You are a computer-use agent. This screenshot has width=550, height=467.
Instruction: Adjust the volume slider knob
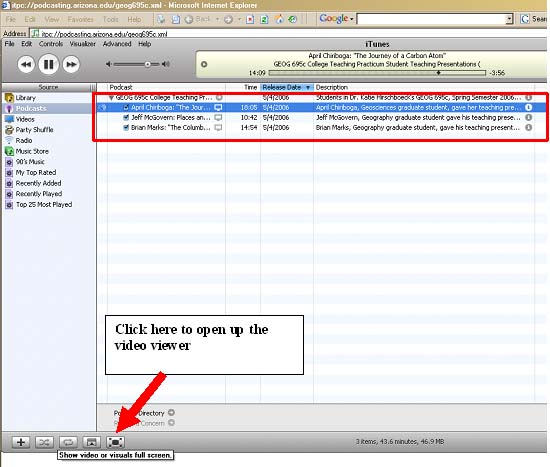click(148, 64)
